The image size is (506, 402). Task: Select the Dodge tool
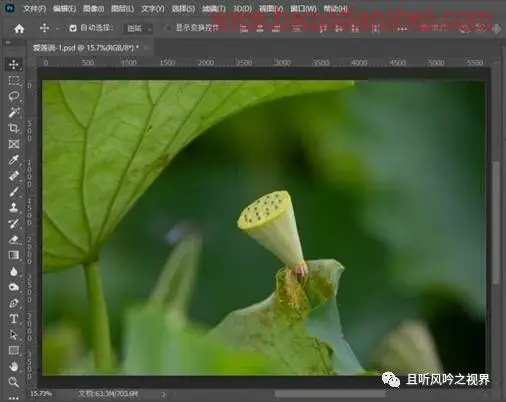point(14,287)
